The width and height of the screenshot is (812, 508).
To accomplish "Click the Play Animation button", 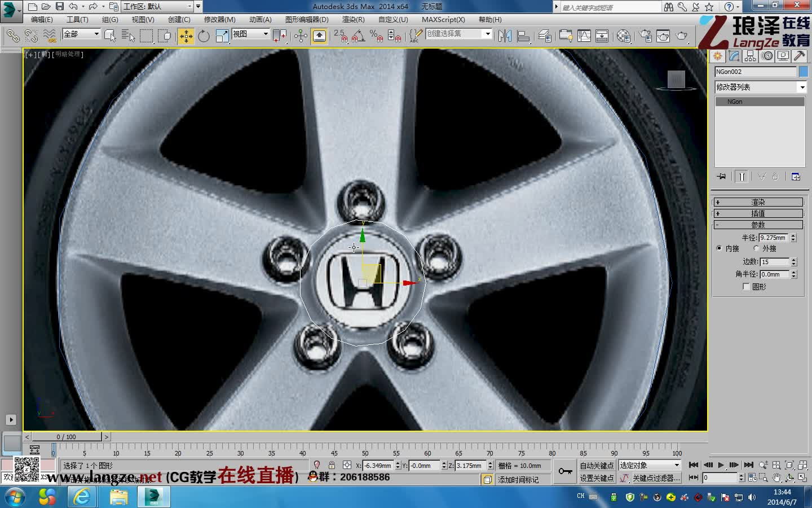I will [721, 465].
